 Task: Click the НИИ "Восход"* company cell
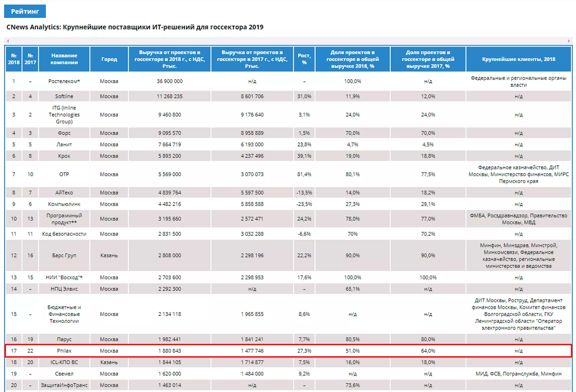click(x=64, y=277)
